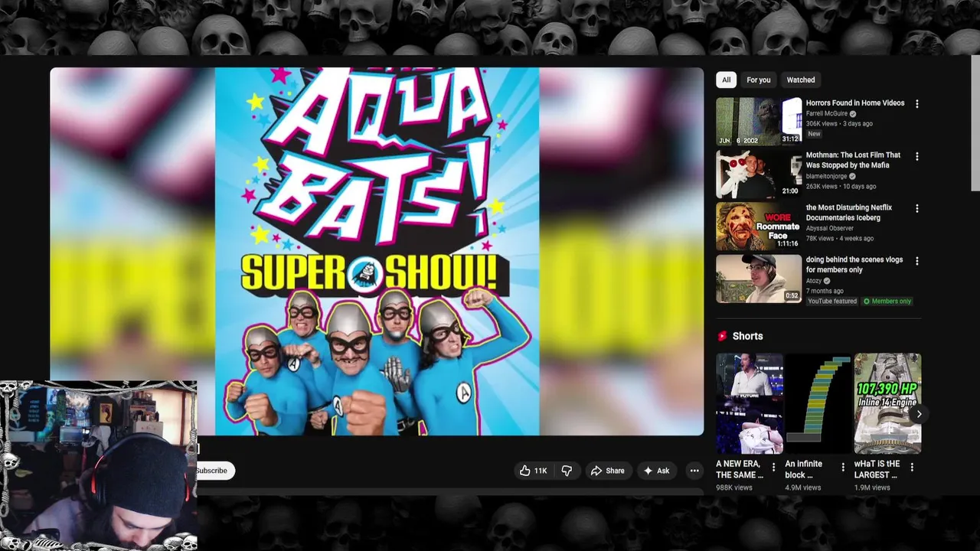Click the New badge under Farrell McGuire video

pos(814,134)
